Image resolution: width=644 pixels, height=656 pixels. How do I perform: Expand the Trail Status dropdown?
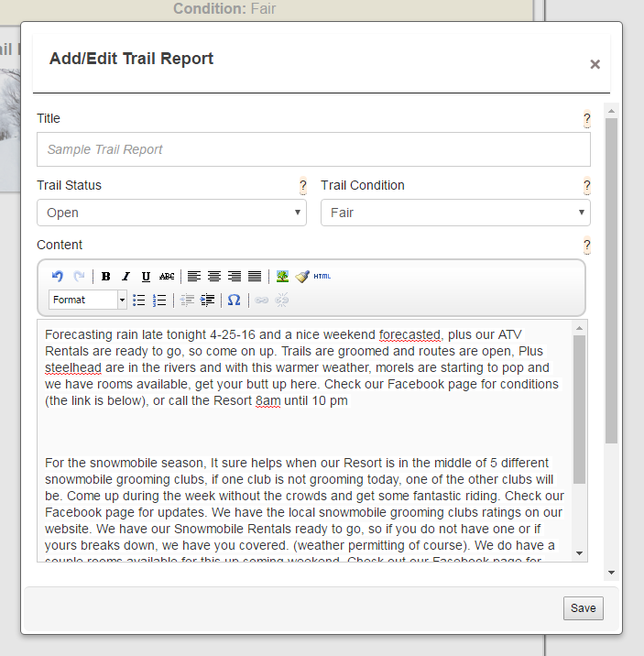[x=172, y=213]
